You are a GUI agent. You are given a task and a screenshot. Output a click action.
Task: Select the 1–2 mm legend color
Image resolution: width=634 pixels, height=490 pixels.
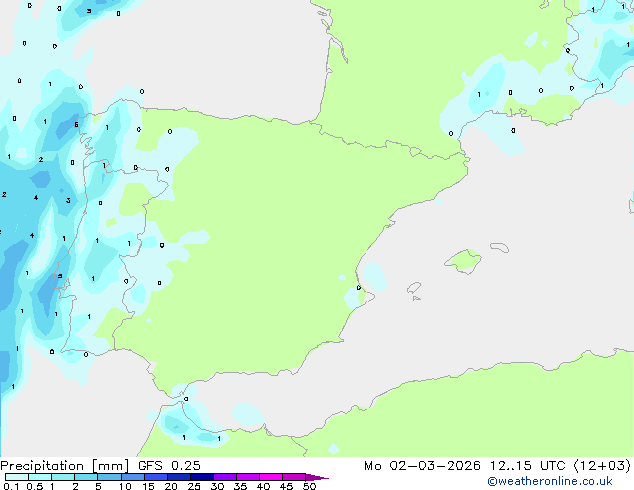63,477
